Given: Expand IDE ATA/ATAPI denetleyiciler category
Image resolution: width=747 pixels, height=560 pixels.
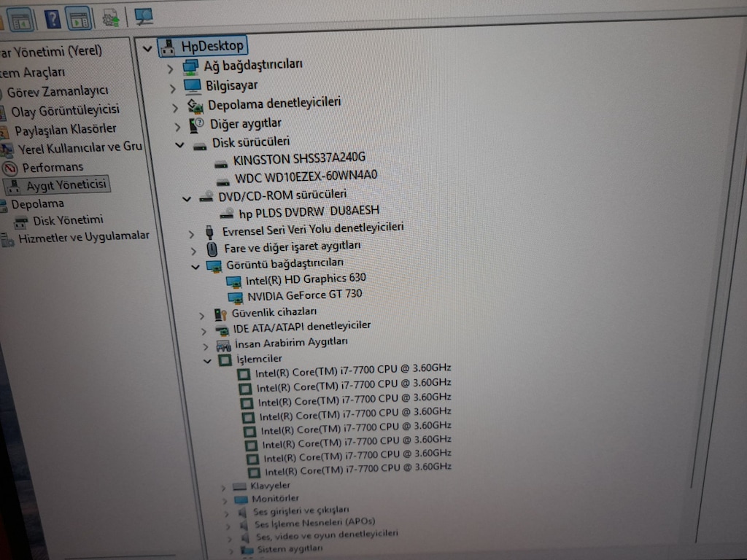Looking at the screenshot, I should 204,331.
